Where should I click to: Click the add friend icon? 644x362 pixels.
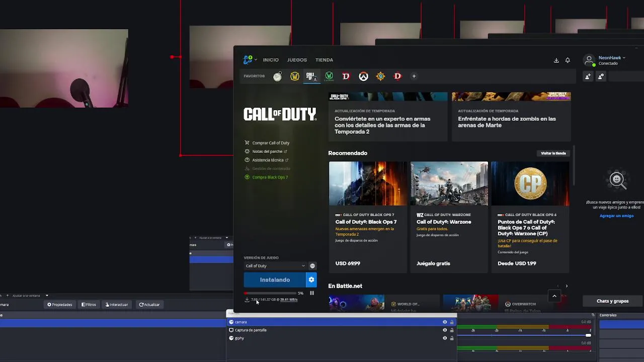[x=588, y=76]
